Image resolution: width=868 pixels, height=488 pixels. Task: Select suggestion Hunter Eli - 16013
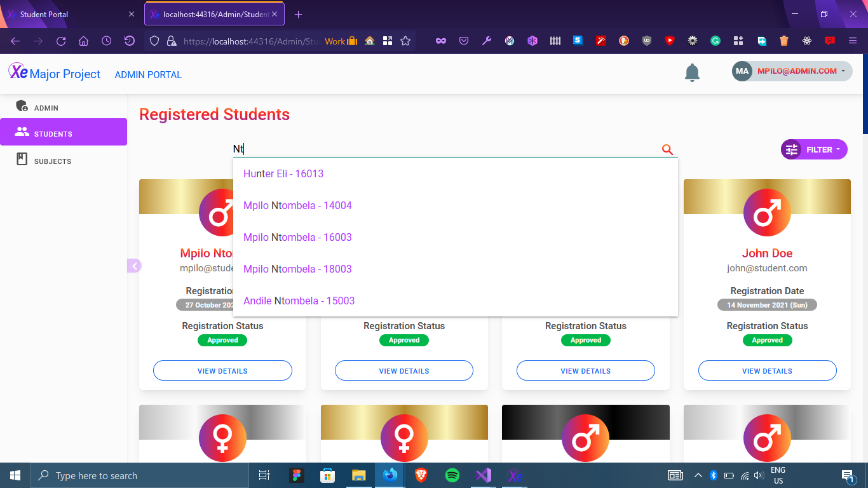point(283,173)
